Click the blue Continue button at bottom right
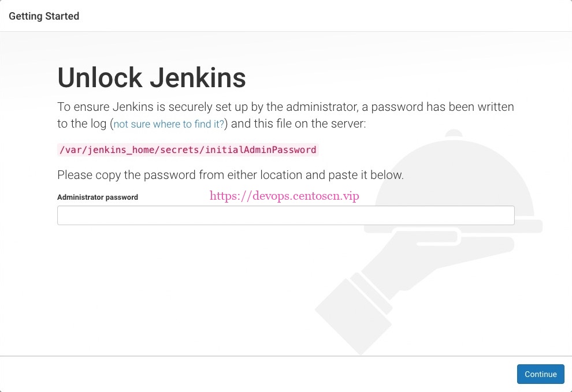Viewport: 572px width, 392px height. tap(540, 374)
